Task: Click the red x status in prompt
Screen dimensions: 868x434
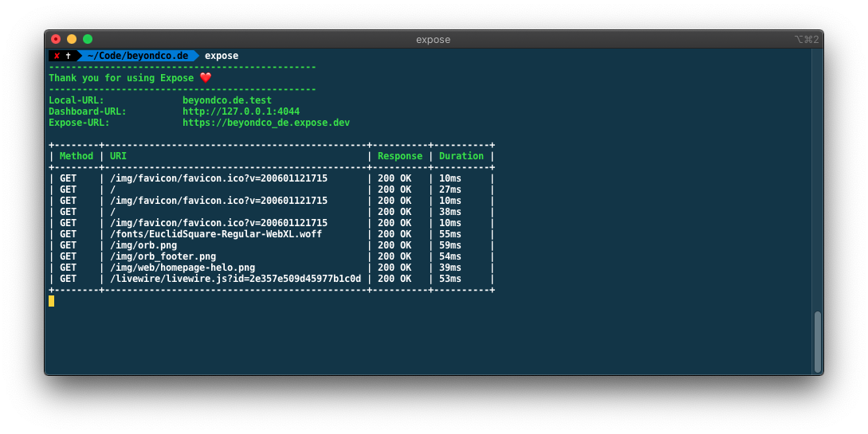Action: tap(57, 56)
